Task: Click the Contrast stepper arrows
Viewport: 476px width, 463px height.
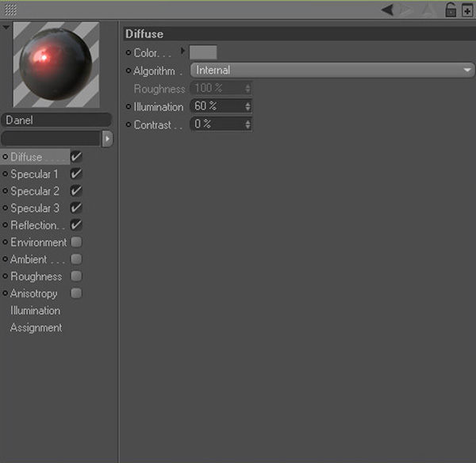Action: pyautogui.click(x=248, y=124)
